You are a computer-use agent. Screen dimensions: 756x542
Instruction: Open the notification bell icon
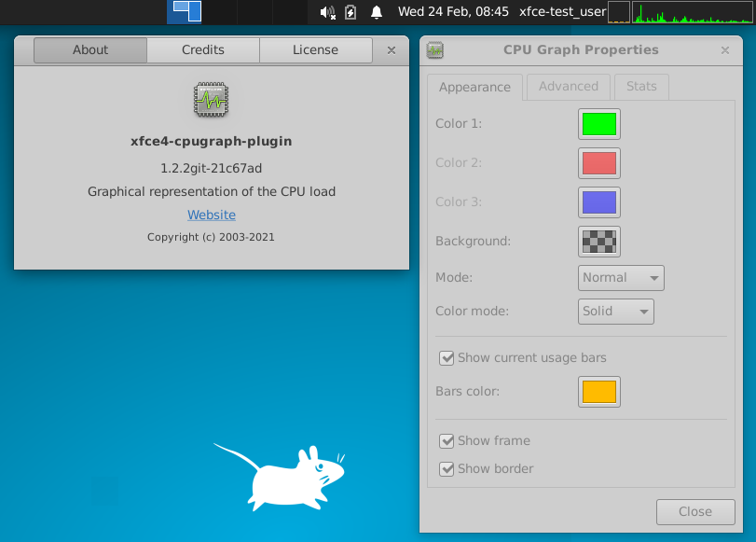[377, 12]
